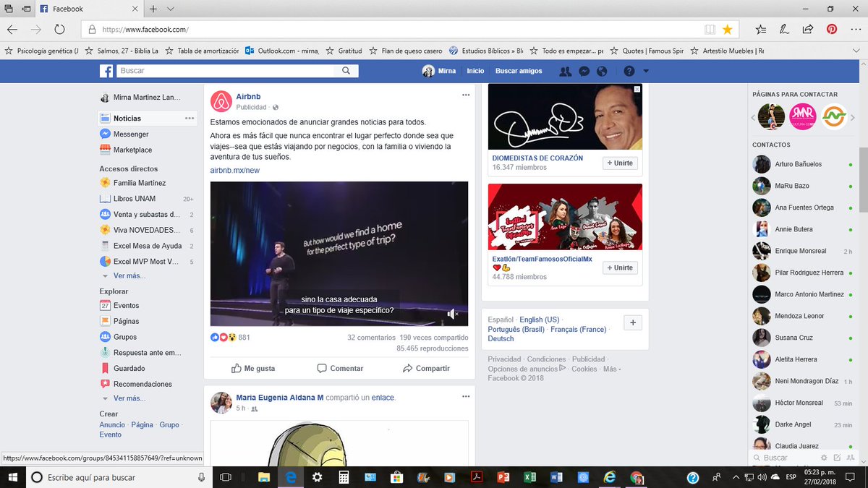The image size is (868, 488).
Task: Open Maria Eugenia Aldana post options menu
Action: coord(467,397)
